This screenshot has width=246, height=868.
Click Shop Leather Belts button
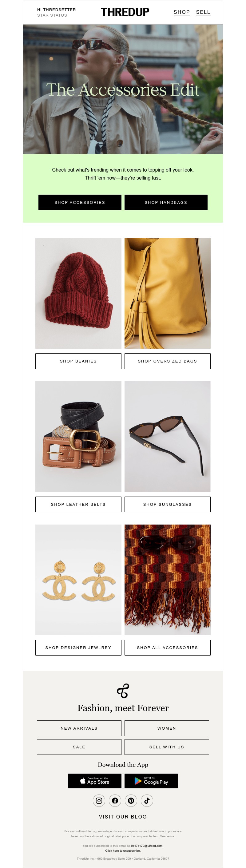78,505
